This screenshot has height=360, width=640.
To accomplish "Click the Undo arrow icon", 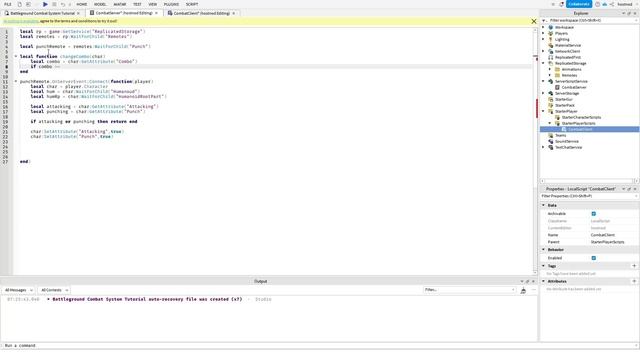I will [x=63, y=4].
